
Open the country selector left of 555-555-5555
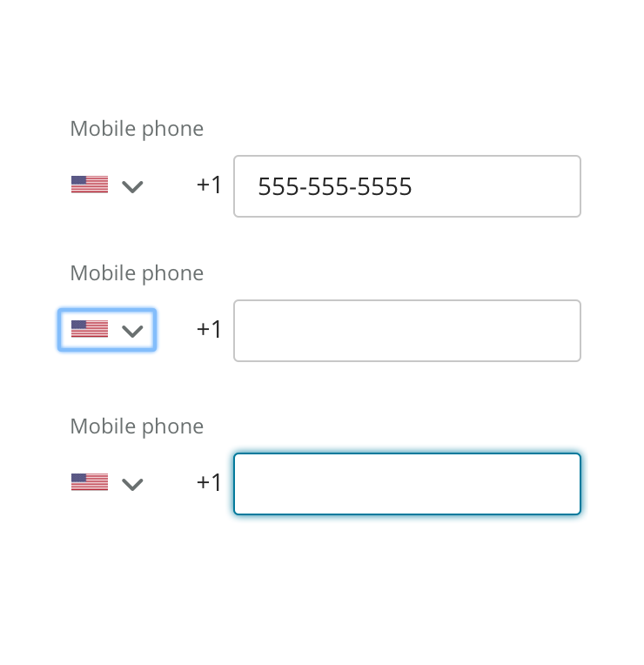click(x=107, y=185)
